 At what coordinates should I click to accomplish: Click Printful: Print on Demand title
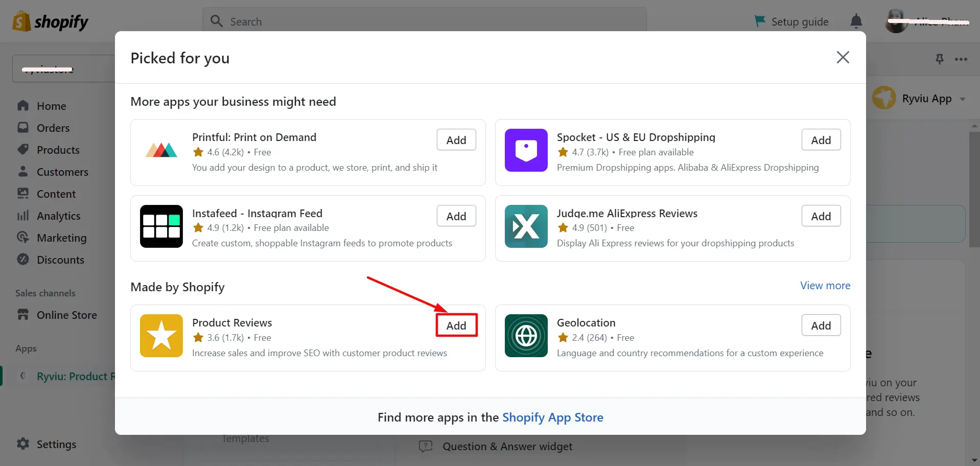tap(254, 137)
